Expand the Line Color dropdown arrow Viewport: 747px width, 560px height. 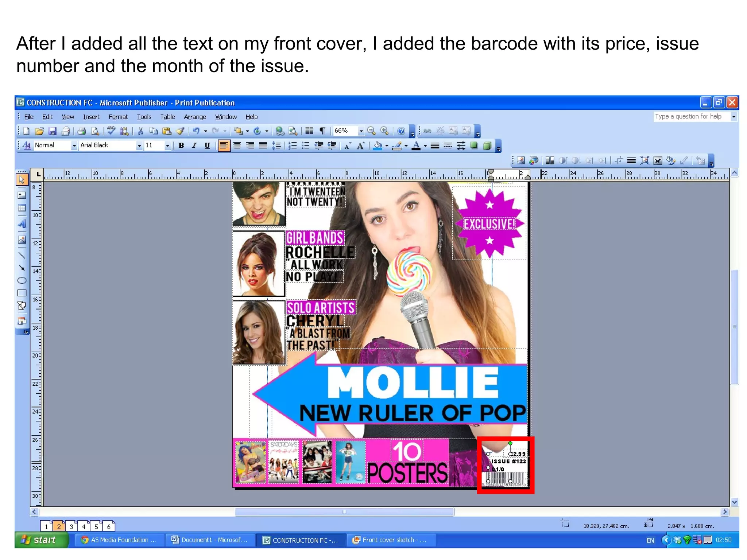(406, 146)
